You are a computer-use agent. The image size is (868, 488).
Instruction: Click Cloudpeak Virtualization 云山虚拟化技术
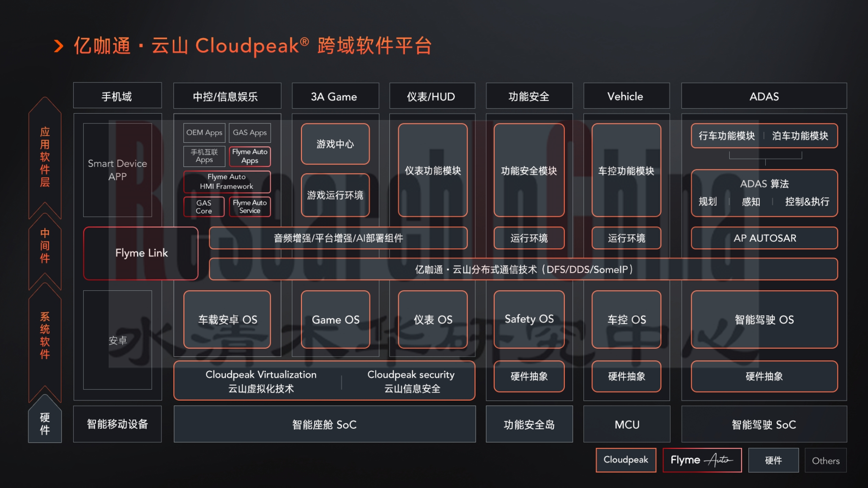point(261,381)
